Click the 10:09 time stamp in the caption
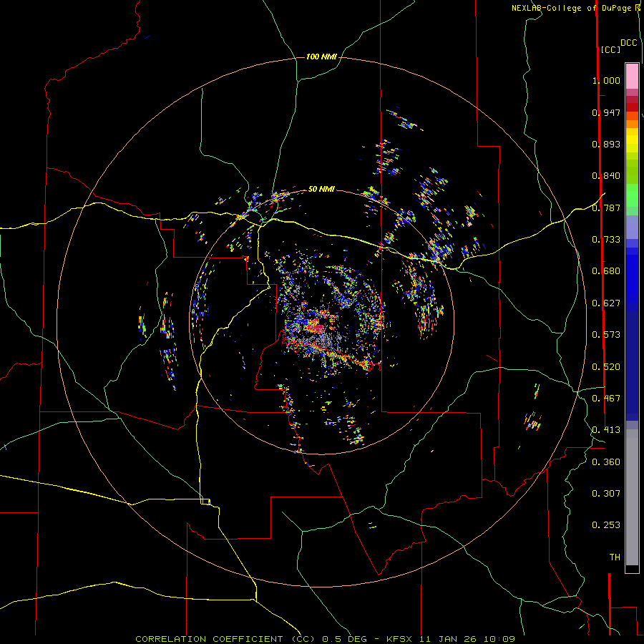644x644 pixels. pyautogui.click(x=499, y=639)
